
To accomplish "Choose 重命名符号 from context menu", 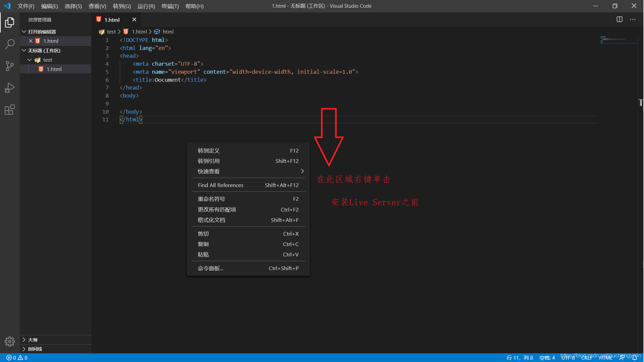I will pos(248,199).
